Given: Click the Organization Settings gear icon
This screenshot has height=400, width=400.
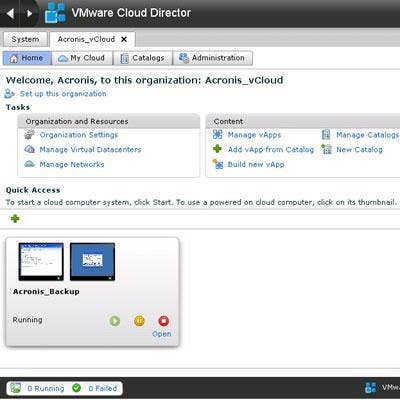Looking at the screenshot, I should click(x=30, y=135).
